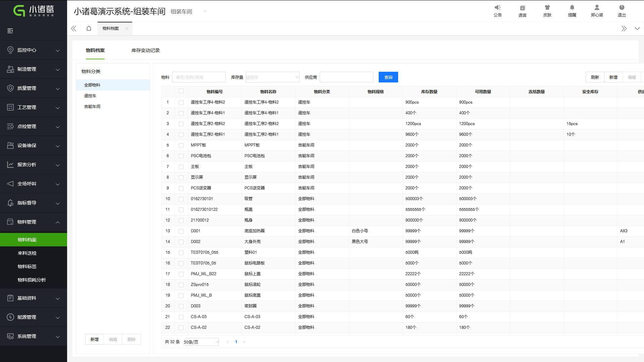Open the 公告 announcements panel
Image resolution: width=644 pixels, height=362 pixels.
pyautogui.click(x=497, y=11)
